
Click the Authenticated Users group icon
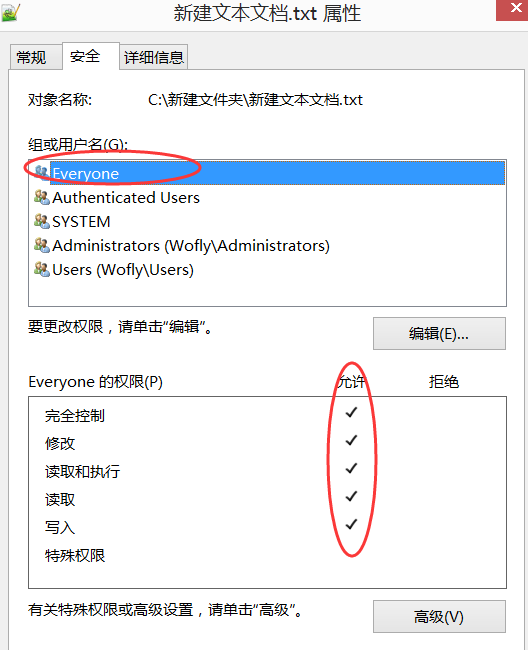point(42,197)
